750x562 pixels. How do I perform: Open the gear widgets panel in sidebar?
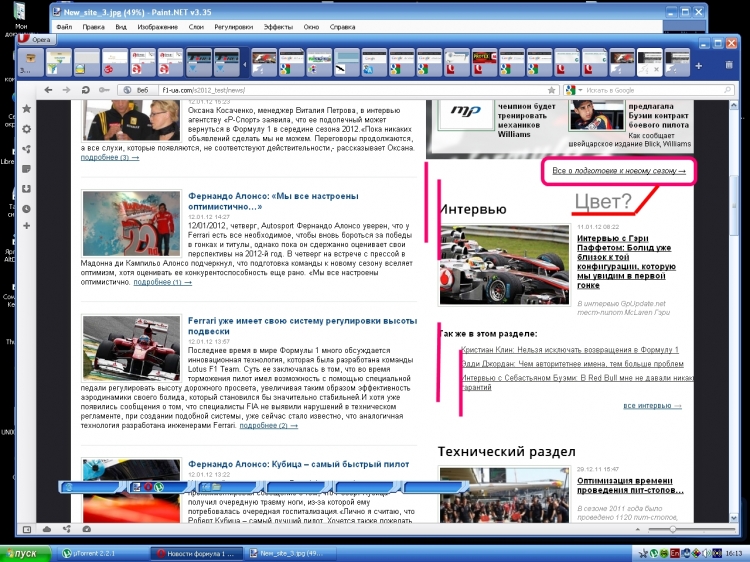point(27,129)
